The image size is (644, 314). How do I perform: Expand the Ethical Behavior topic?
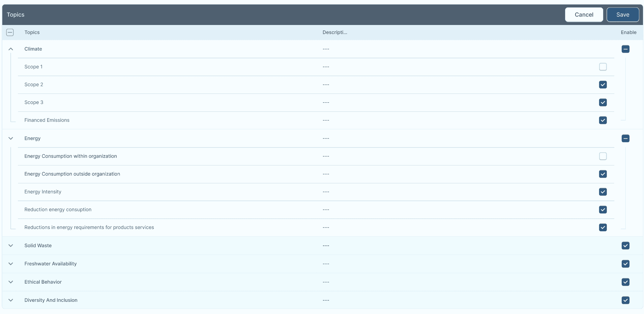pos(11,282)
